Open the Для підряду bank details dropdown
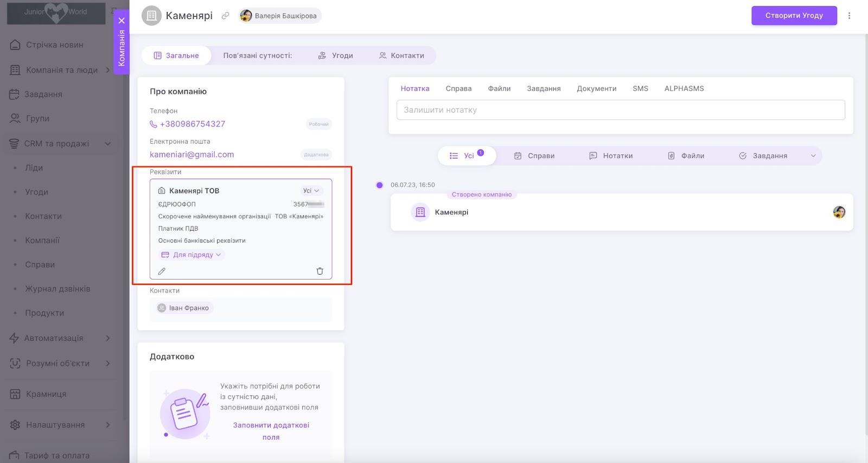 pyautogui.click(x=192, y=255)
